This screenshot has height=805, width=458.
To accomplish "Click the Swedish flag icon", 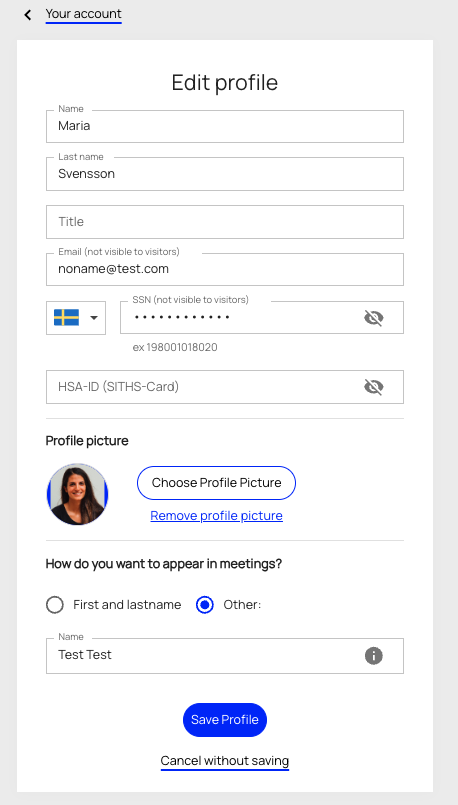I will (x=66, y=317).
